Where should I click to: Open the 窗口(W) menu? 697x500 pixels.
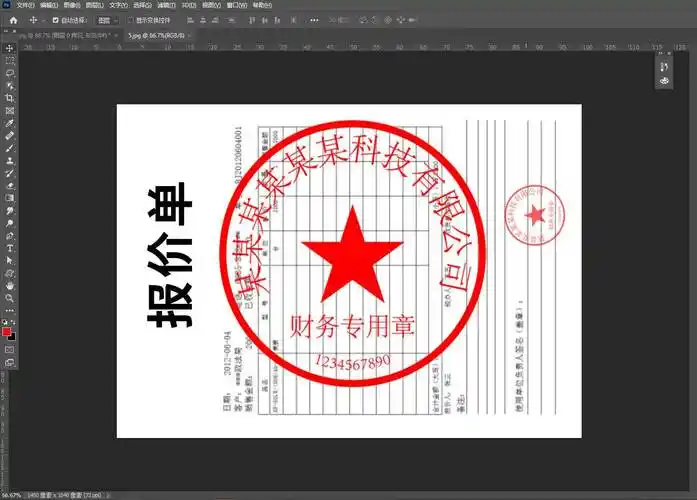point(236,5)
